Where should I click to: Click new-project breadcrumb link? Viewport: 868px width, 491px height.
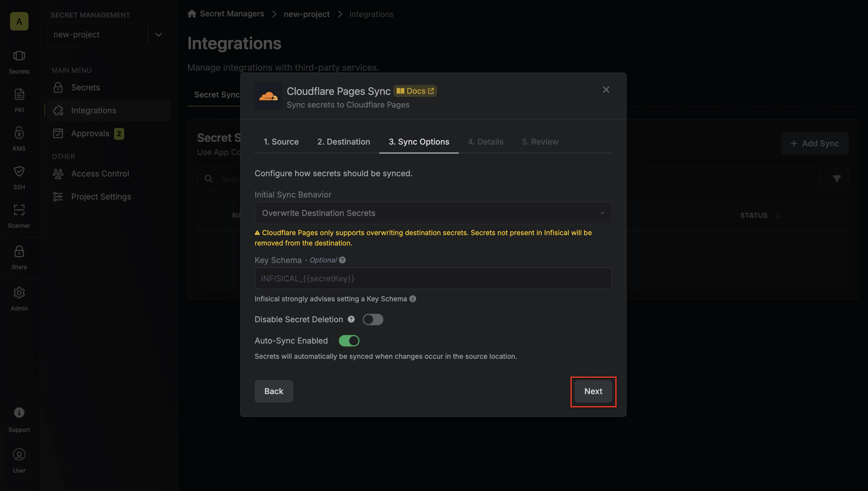pyautogui.click(x=307, y=14)
